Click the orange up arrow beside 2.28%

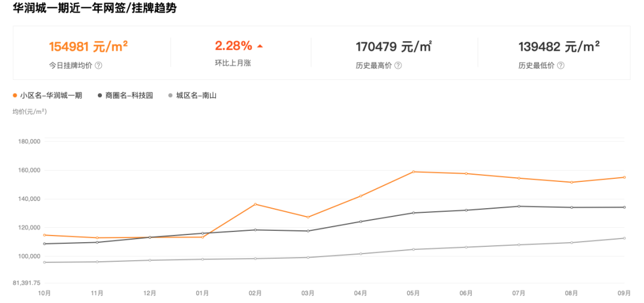pyautogui.click(x=259, y=46)
